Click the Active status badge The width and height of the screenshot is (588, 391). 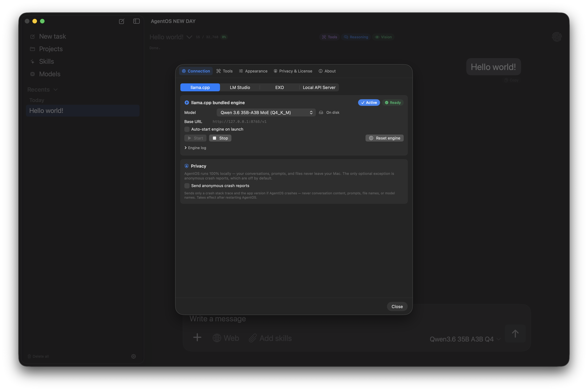(369, 103)
